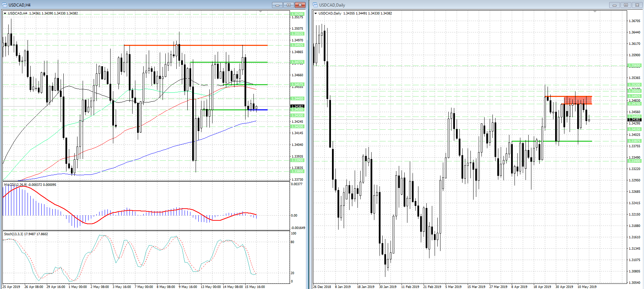Click the USDCAD,Daily window chart icon
This screenshot has width=644, height=289.
pos(315,5)
